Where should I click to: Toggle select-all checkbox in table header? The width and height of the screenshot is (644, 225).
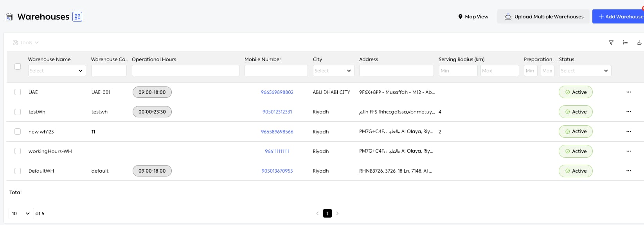coord(18,67)
